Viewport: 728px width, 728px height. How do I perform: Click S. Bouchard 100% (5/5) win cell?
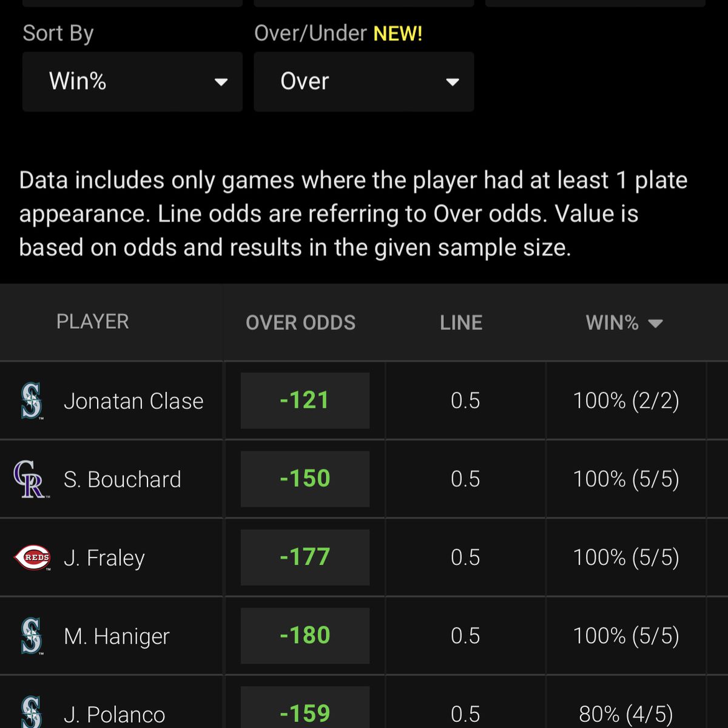(626, 479)
